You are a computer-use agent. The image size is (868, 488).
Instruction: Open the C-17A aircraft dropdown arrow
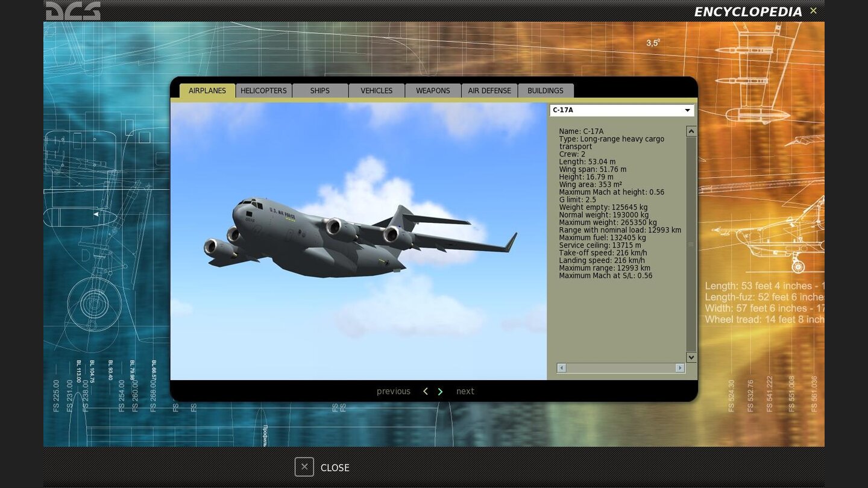point(687,110)
